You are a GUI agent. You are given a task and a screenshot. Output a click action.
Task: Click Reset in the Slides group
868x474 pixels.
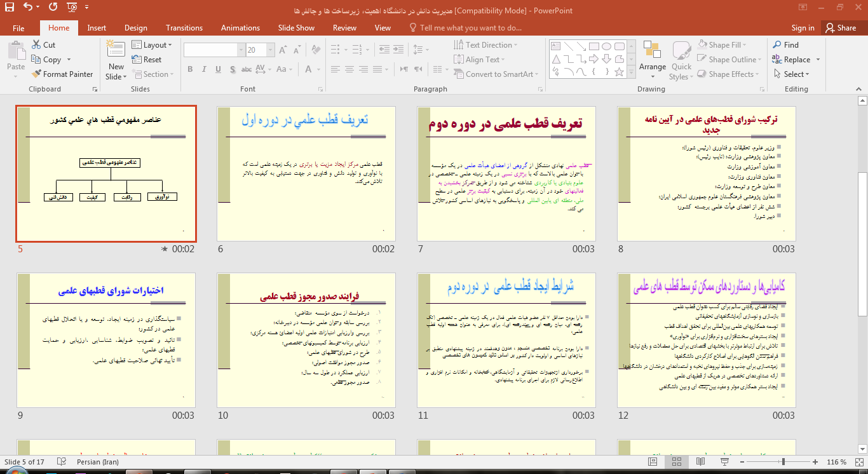147,60
